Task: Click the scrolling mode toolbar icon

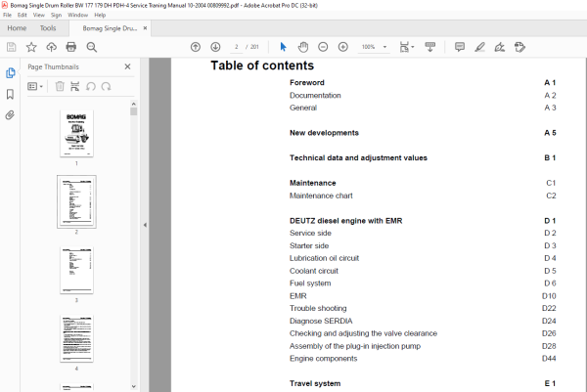Action: pos(429,47)
